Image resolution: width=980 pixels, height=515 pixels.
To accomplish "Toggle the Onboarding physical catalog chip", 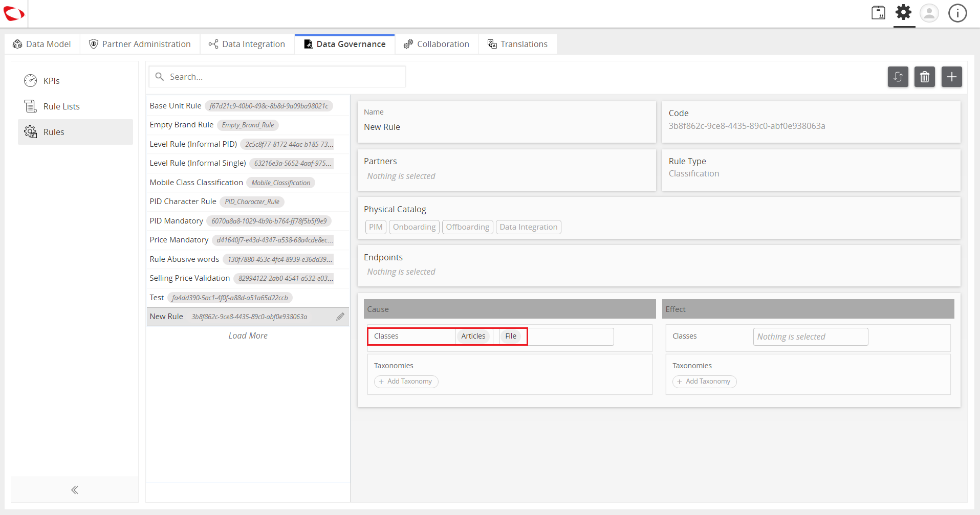I will (x=414, y=227).
